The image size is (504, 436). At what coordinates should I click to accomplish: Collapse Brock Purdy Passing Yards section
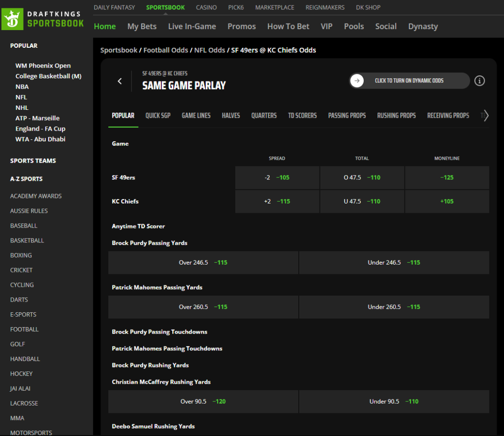(150, 243)
